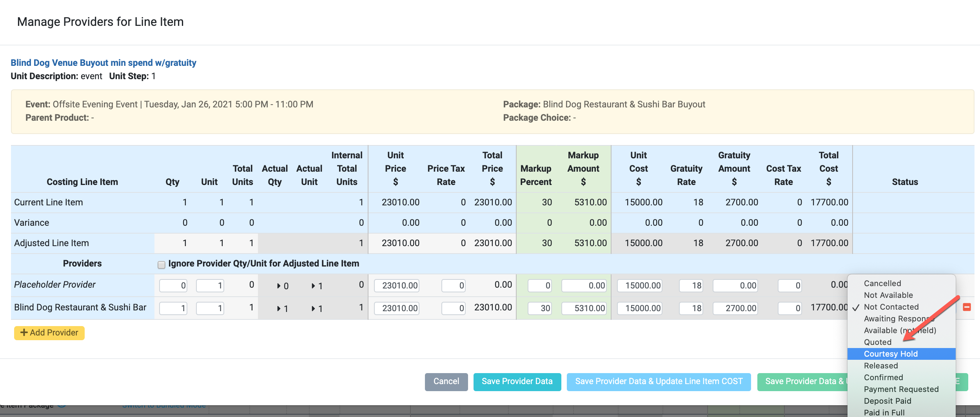Edit Price Tax Rate field for Blind Dog Restaurant
The image size is (980, 417).
pos(453,308)
